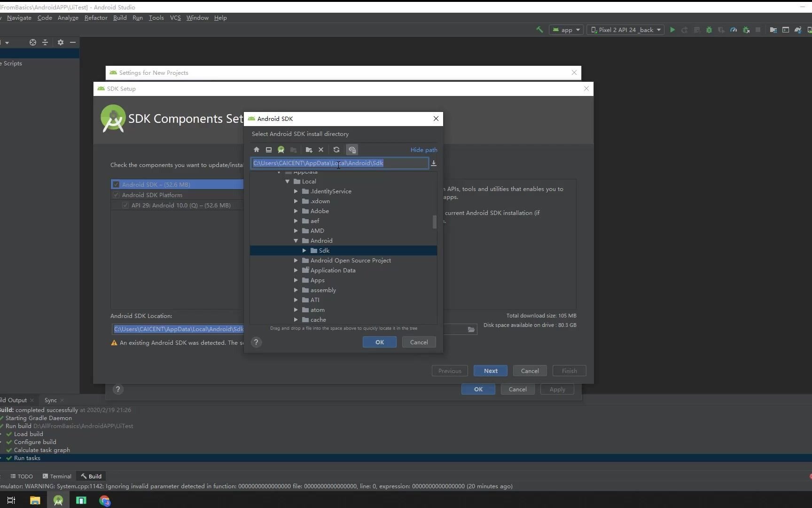The image size is (812, 508).
Task: Debug app using the green bug icon
Action: pos(709,30)
